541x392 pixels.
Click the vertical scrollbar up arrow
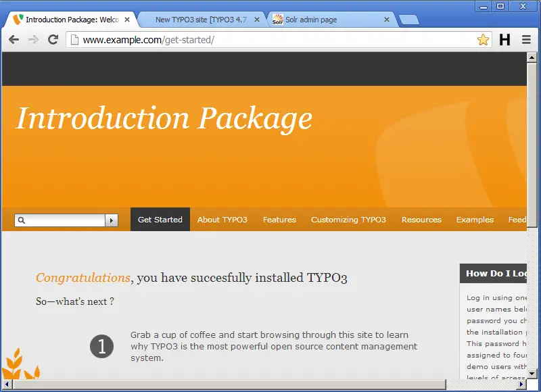point(532,57)
